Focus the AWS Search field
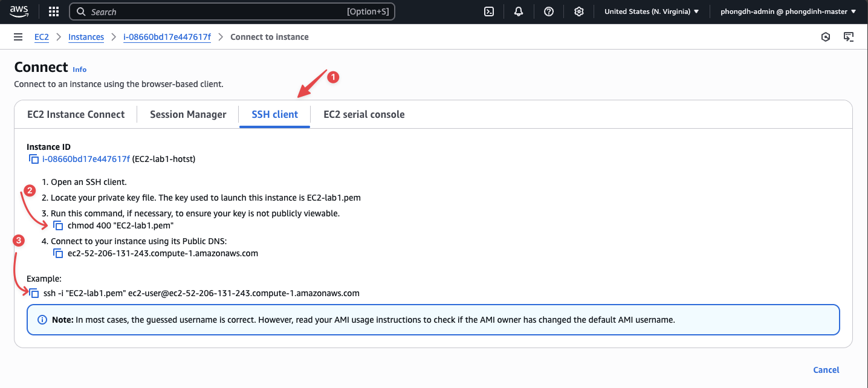 click(x=233, y=11)
